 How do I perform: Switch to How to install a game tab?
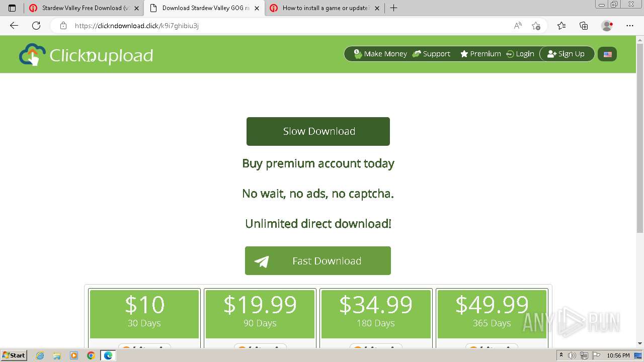click(x=325, y=8)
